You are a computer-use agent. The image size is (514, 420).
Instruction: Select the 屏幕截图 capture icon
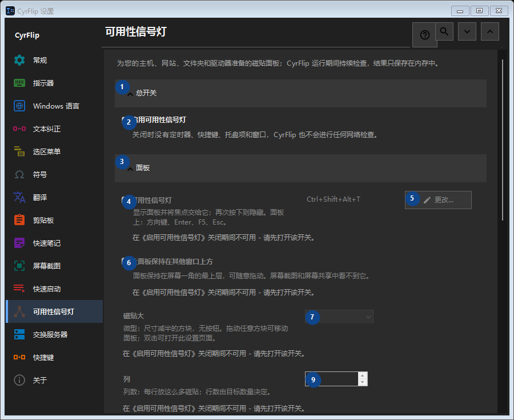[19, 266]
